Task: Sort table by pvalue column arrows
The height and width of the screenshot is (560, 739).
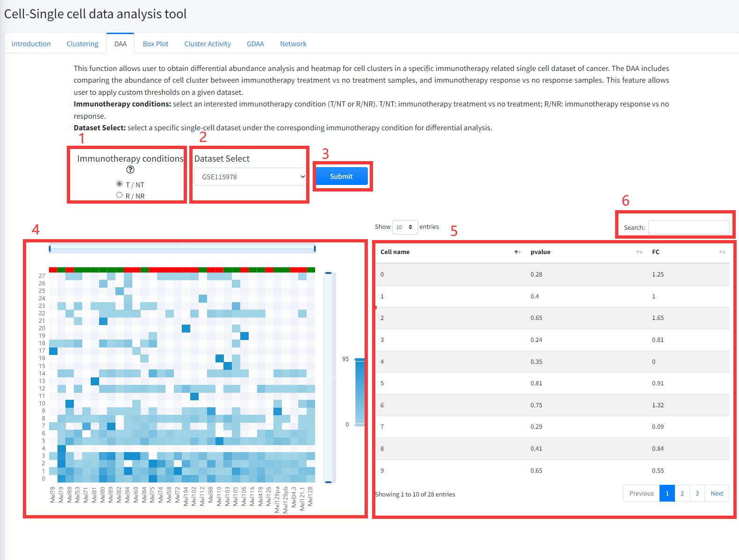Action: tap(639, 252)
